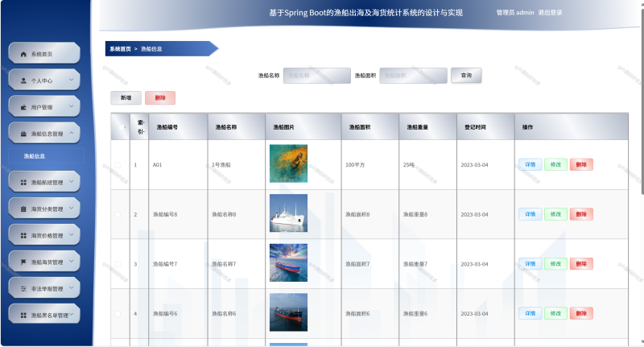Screen dimensions: 644x347
Task: Check the checkbox for row 渔船编号6
Action: pyautogui.click(x=118, y=314)
